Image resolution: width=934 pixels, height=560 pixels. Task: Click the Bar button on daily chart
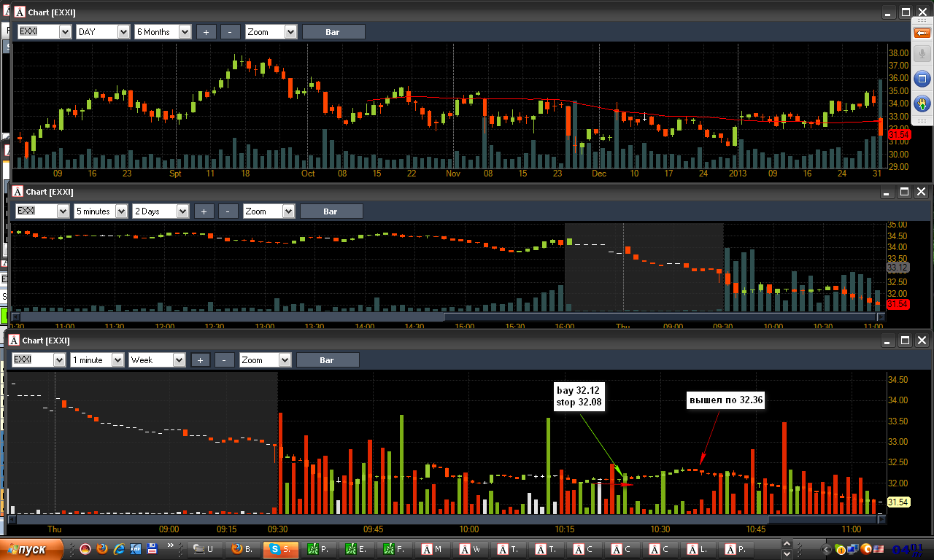[x=333, y=32]
